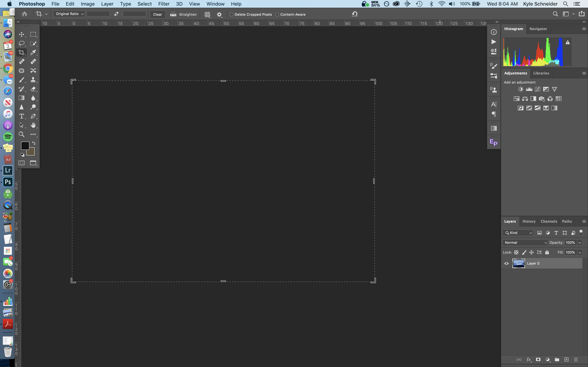Select the Pen tool
Image resolution: width=588 pixels, height=367 pixels.
point(33,116)
